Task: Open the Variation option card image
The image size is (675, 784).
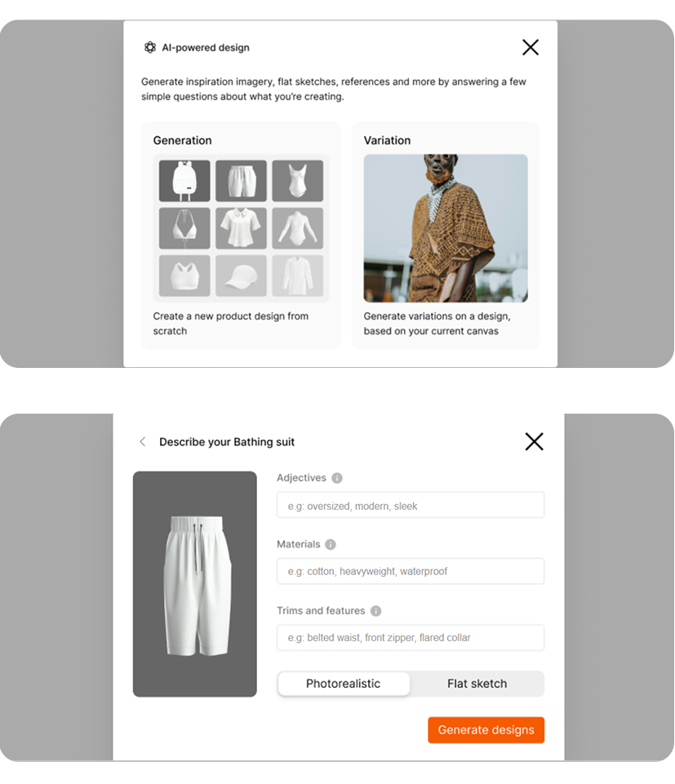Action: click(446, 228)
